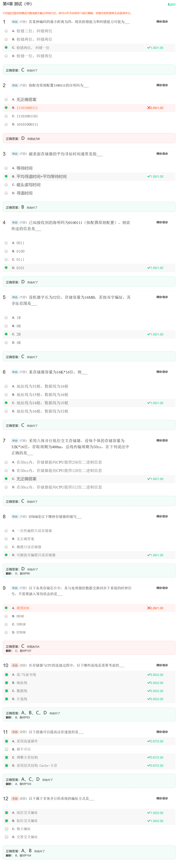Select option A 一次性编程只读存储器 in question 8
178x868 pixels.
click(6, 531)
